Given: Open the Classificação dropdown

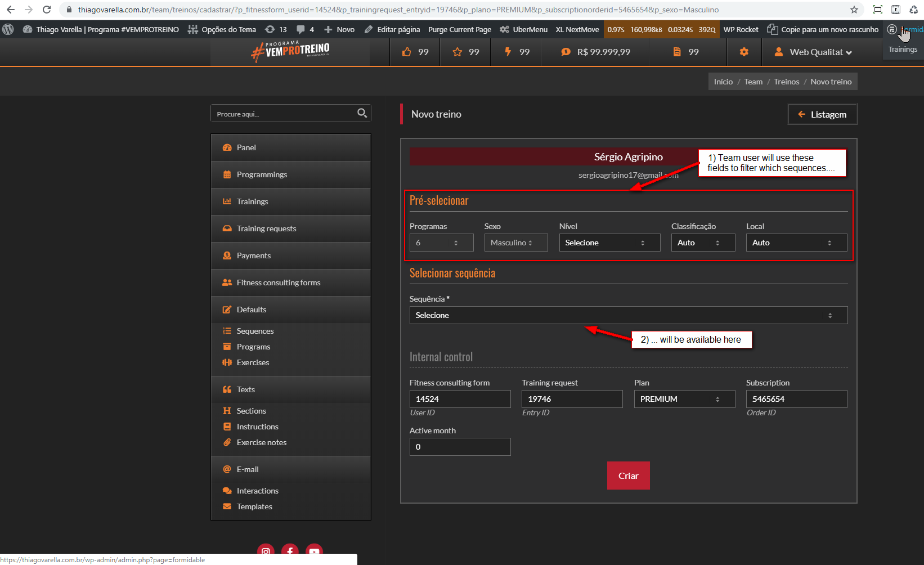Looking at the screenshot, I should point(702,243).
